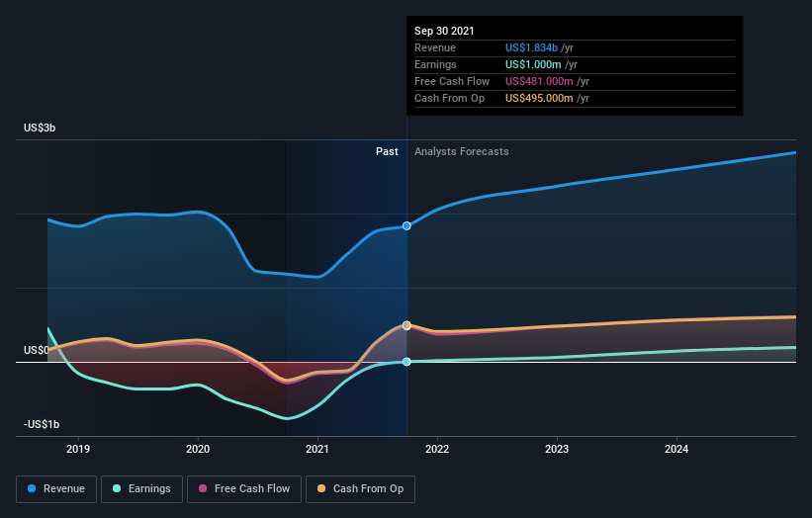The width and height of the screenshot is (812, 518).
Task: Click the US$1.000m earnings value
Action: pos(533,64)
